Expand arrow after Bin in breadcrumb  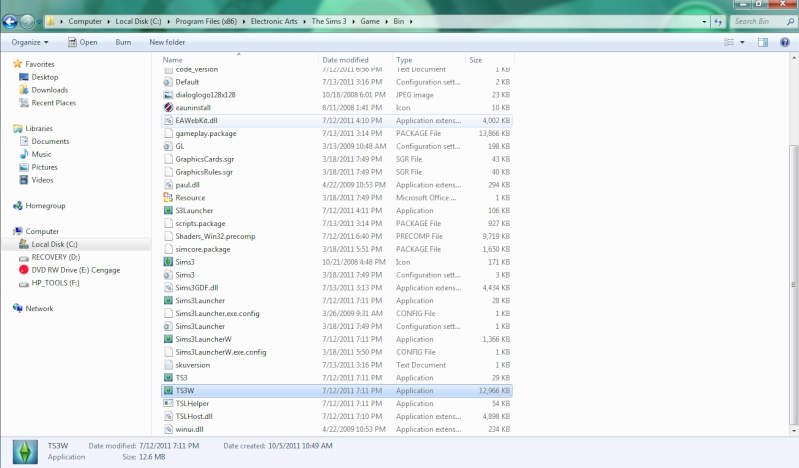click(x=411, y=21)
